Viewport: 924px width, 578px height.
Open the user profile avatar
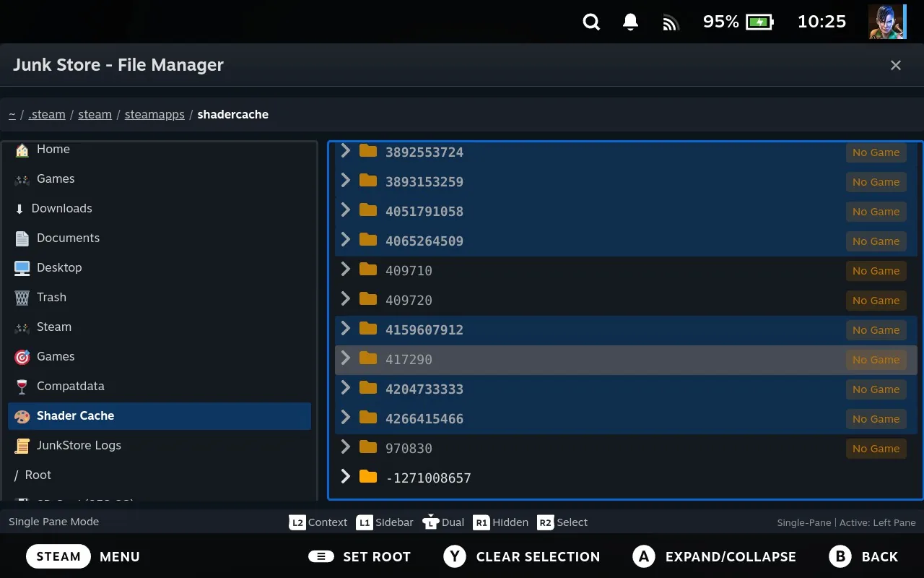click(887, 22)
